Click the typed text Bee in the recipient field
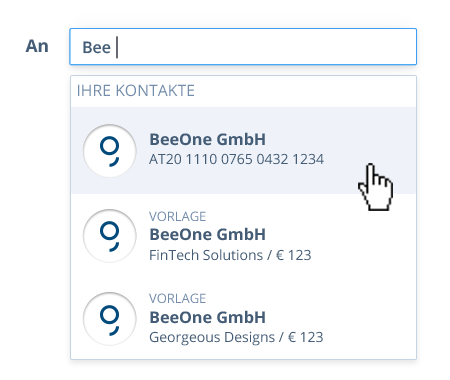 tap(96, 47)
